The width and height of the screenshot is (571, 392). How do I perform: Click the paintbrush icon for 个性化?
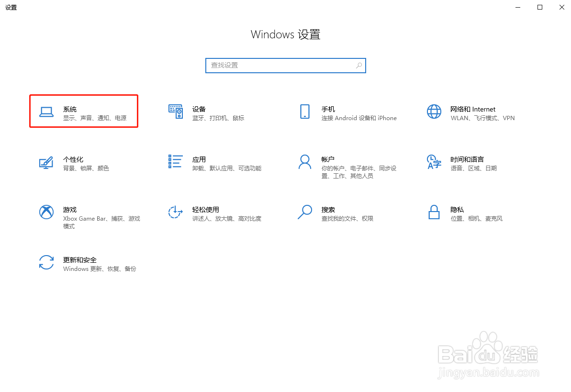click(46, 162)
